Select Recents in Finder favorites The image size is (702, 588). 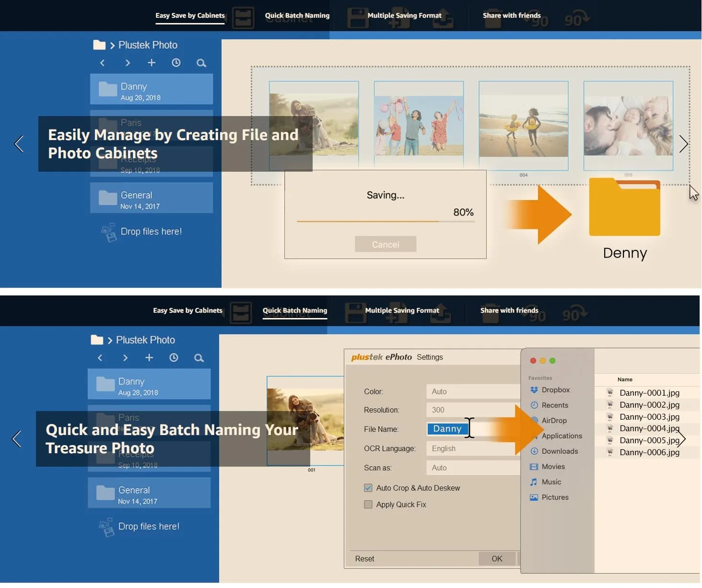coord(554,405)
